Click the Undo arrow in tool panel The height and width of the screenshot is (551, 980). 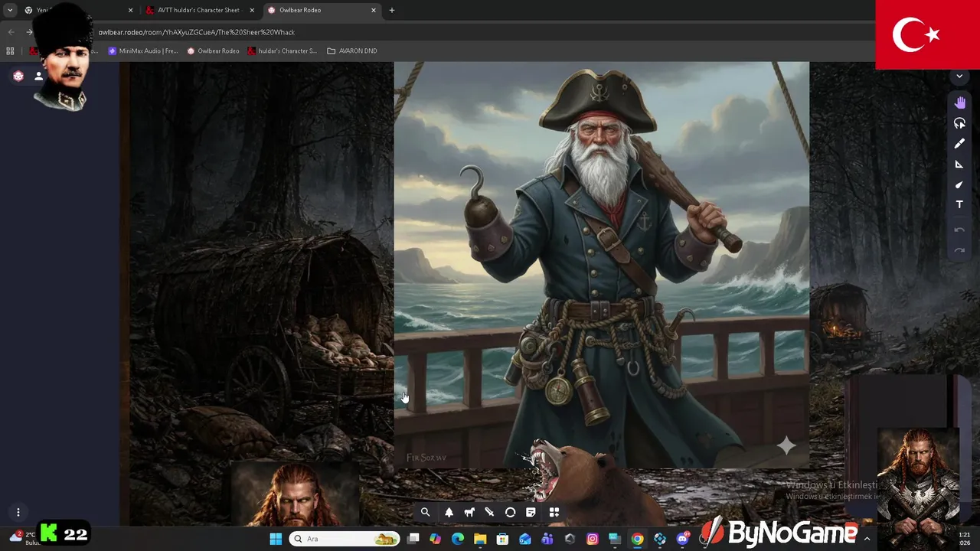click(959, 230)
